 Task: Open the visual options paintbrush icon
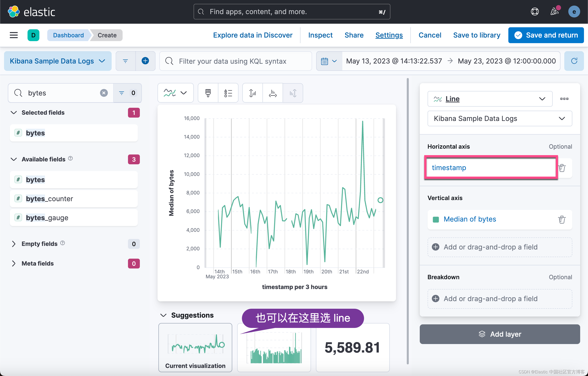[x=208, y=93]
